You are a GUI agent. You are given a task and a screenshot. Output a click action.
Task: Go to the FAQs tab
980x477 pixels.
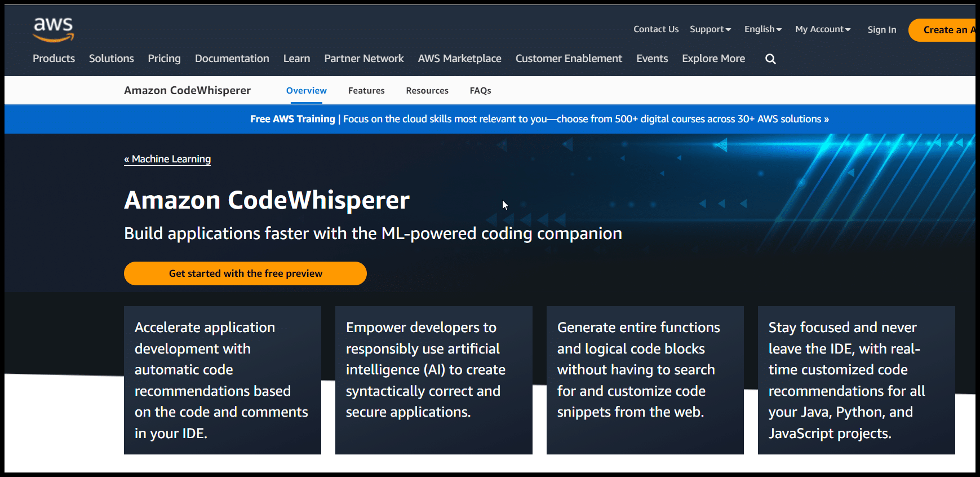[480, 90]
